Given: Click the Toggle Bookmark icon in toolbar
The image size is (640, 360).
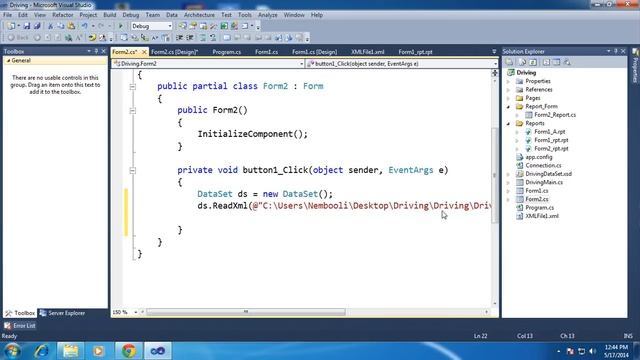Looking at the screenshot, I should point(227,38).
